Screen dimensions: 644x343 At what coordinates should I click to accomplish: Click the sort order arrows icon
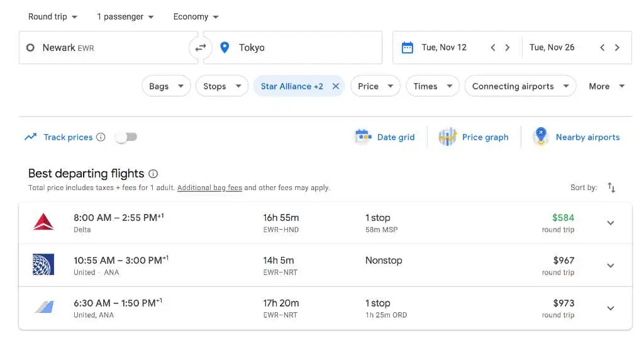(611, 188)
